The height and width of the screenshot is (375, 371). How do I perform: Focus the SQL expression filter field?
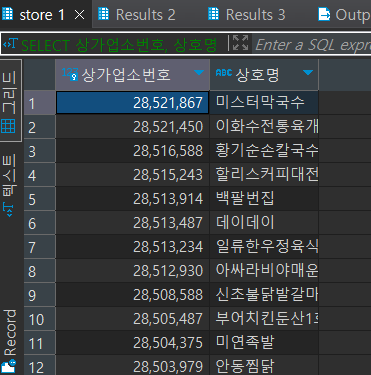(312, 44)
